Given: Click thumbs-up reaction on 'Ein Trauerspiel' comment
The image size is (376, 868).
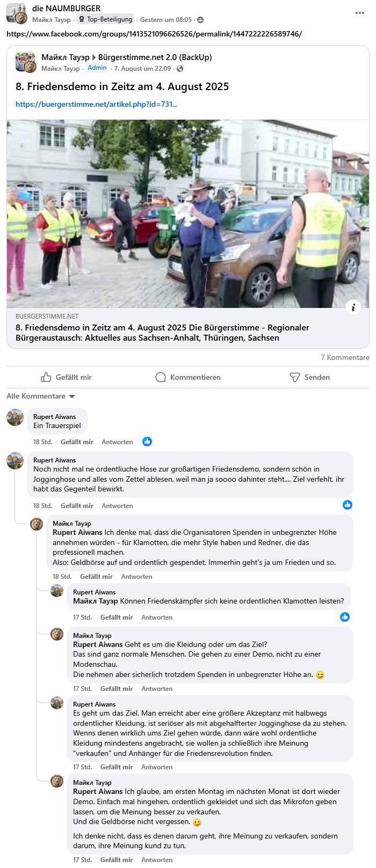Looking at the screenshot, I should [147, 442].
